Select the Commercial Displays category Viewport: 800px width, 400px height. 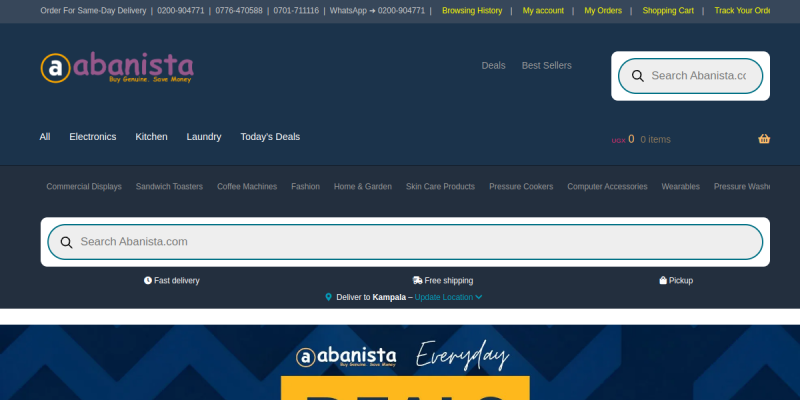pos(84,187)
